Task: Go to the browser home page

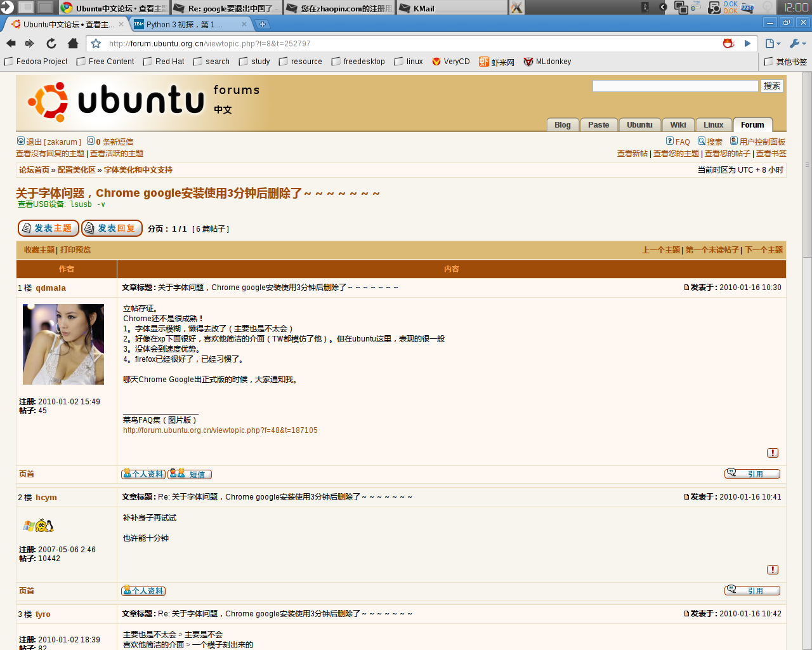Action: pos(73,43)
